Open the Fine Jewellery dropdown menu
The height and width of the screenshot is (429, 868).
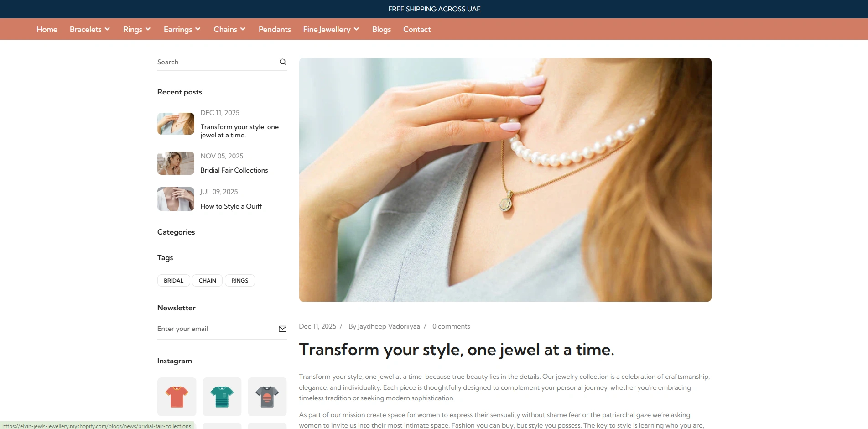(x=331, y=29)
